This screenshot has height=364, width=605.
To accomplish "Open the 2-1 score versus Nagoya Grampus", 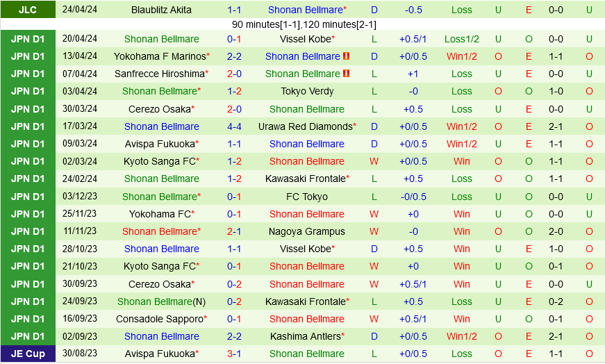I will tap(234, 231).
